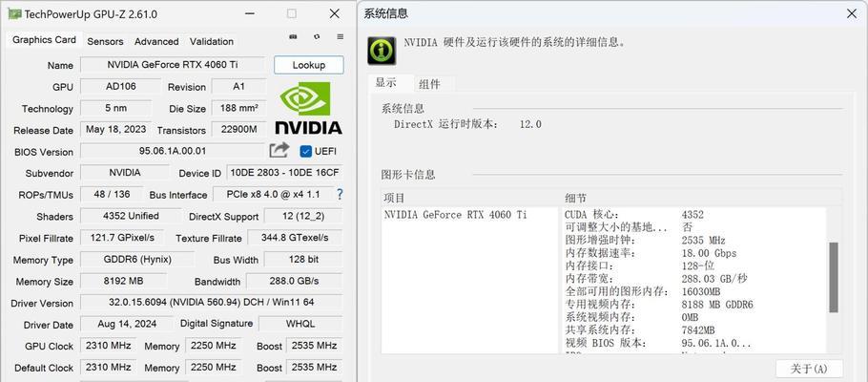Click the 图形增强时钟 value 2535 MHz

click(703, 241)
